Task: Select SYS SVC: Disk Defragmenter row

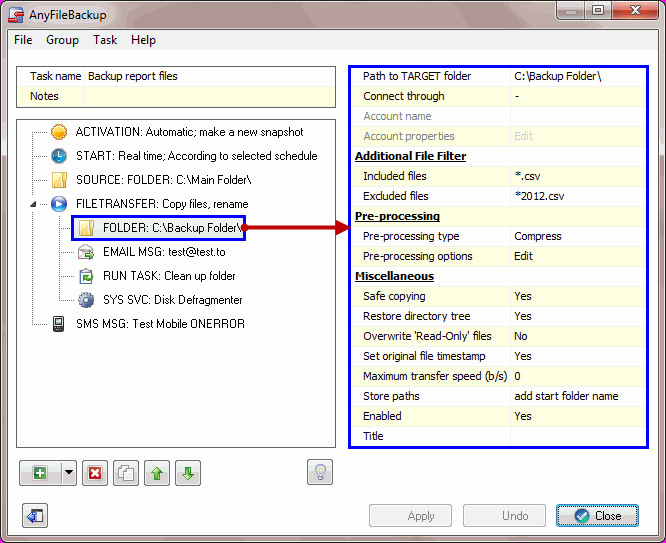Action: tap(172, 300)
